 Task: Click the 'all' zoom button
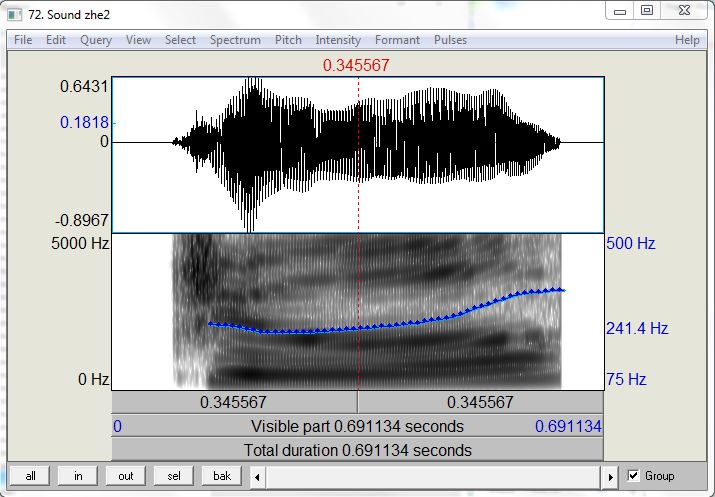[x=30, y=476]
